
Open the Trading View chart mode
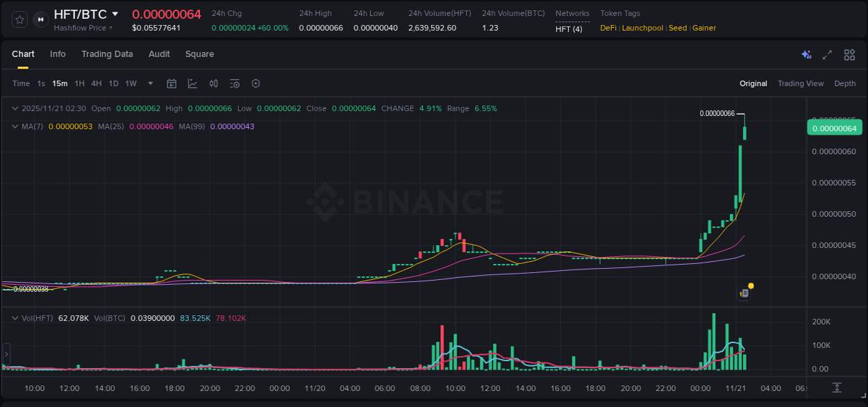(x=800, y=83)
